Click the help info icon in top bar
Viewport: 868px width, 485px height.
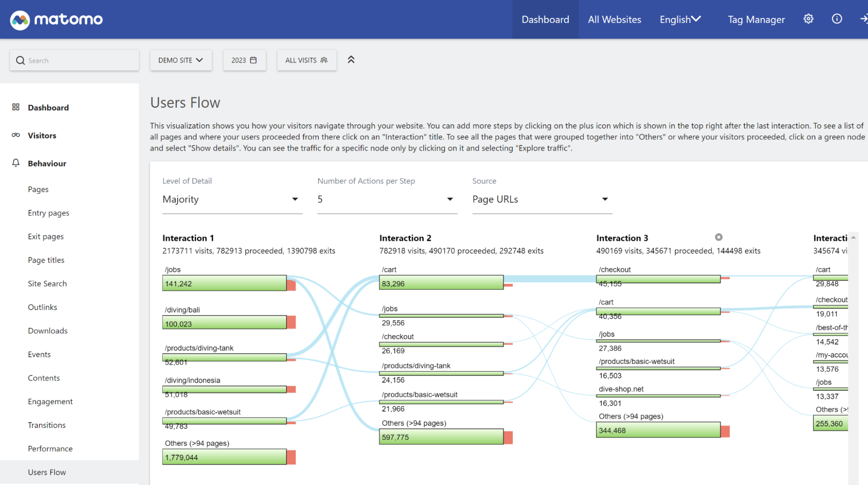pyautogui.click(x=836, y=19)
